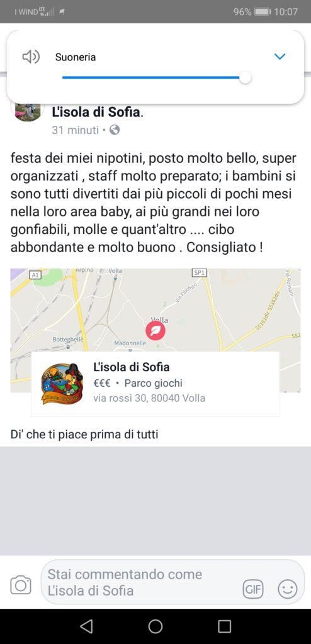Tap the map preview near Volla

click(155, 310)
